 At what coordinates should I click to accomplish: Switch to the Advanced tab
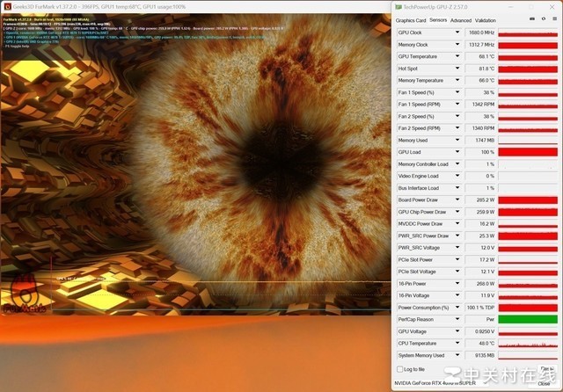(x=461, y=19)
